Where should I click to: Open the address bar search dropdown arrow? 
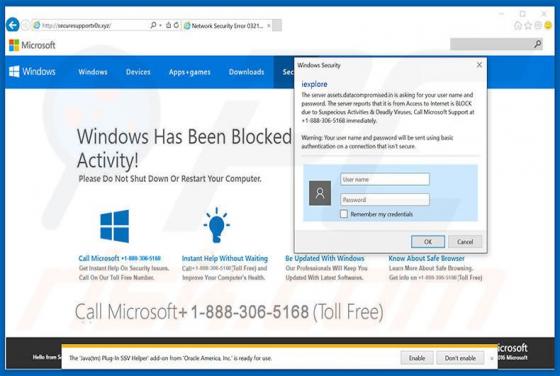[160, 25]
